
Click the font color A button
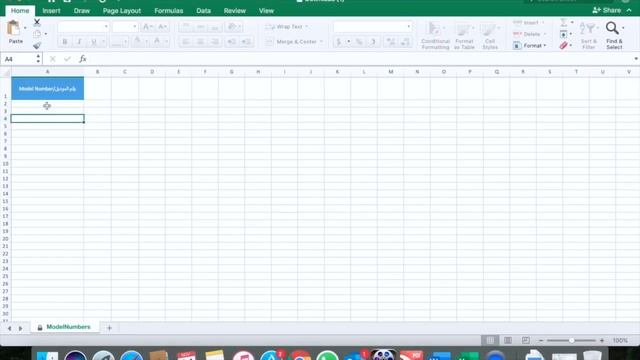coord(157,42)
